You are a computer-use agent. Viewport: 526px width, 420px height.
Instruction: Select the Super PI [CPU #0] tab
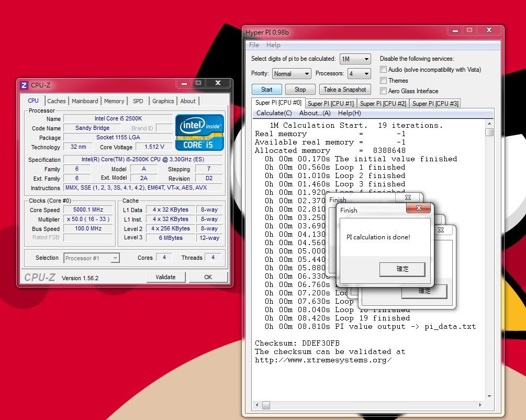278,103
